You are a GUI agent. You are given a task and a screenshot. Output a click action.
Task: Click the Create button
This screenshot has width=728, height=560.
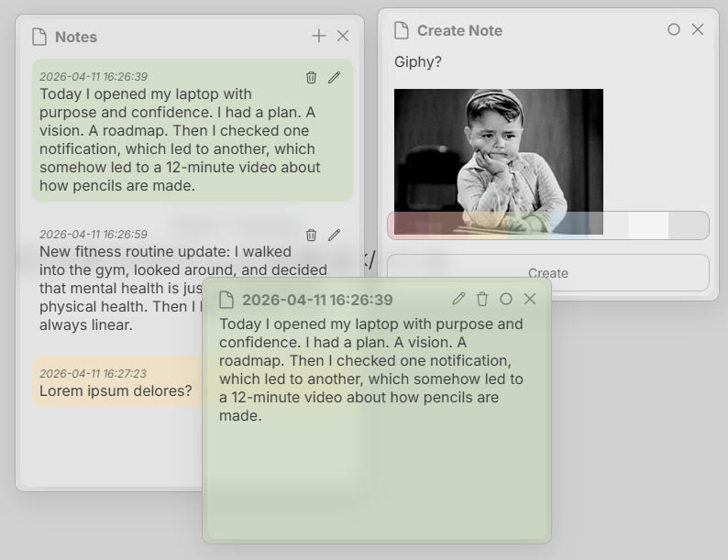coord(548,273)
